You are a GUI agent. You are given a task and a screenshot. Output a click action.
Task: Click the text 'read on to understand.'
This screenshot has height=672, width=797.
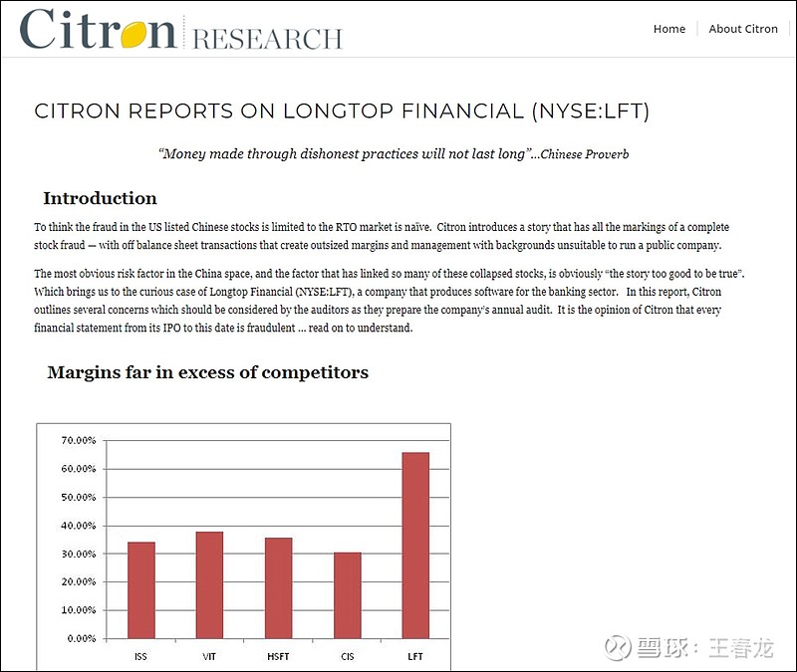(361, 329)
